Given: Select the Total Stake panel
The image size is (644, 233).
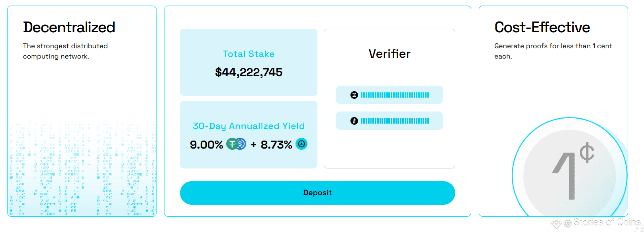Looking at the screenshot, I should (x=249, y=62).
